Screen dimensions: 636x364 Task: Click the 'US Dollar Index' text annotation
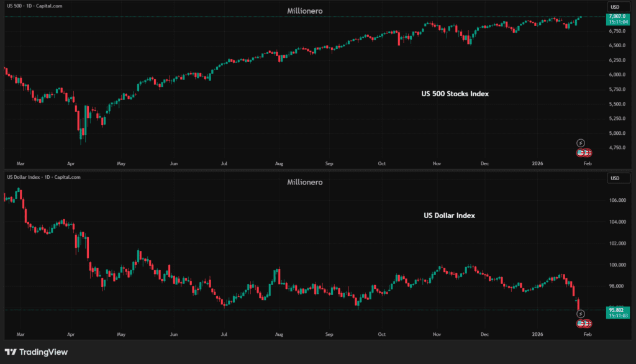[449, 216]
